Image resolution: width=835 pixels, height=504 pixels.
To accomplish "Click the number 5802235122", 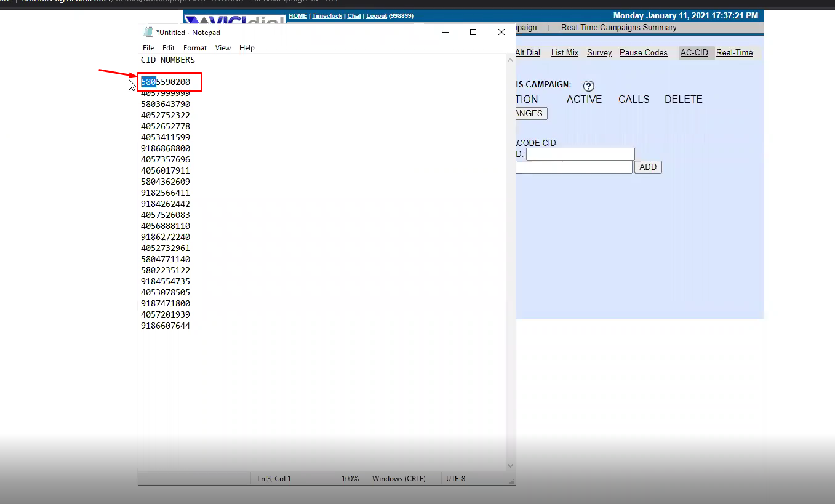I will point(166,270).
